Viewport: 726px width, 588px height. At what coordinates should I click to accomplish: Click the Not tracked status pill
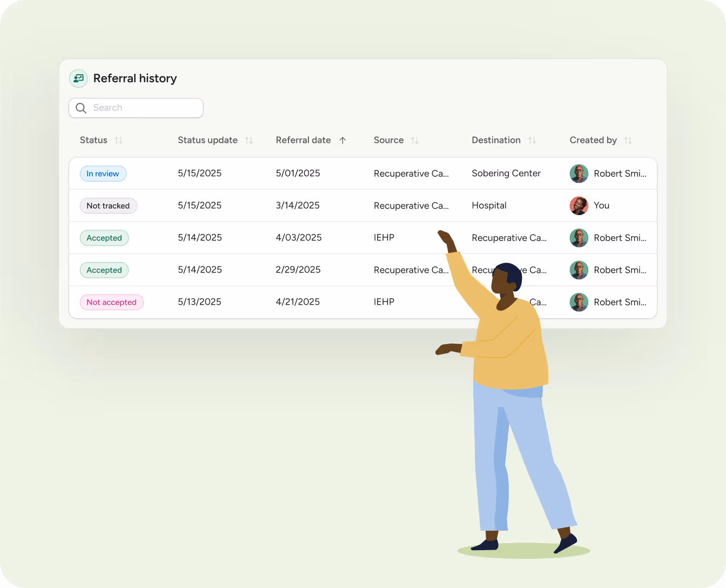tap(108, 205)
